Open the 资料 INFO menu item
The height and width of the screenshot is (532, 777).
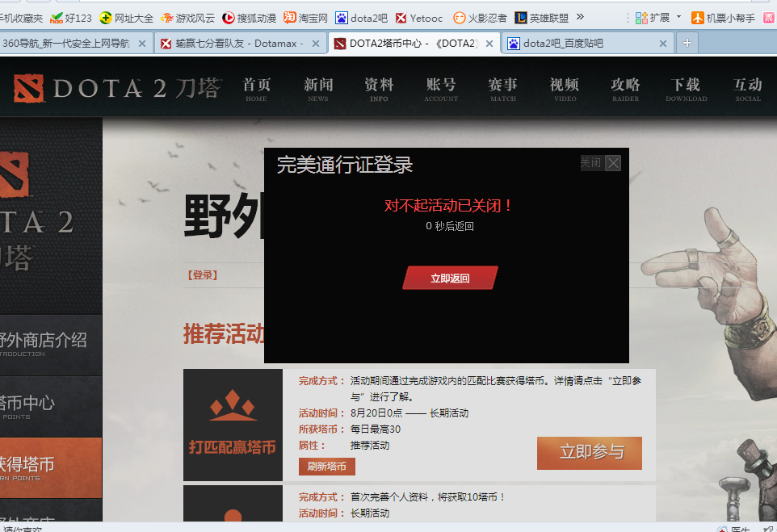pyautogui.click(x=379, y=89)
